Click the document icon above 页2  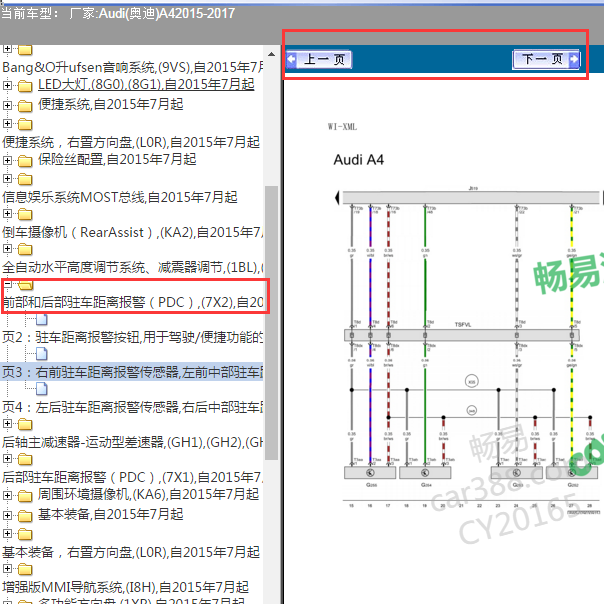point(42,319)
